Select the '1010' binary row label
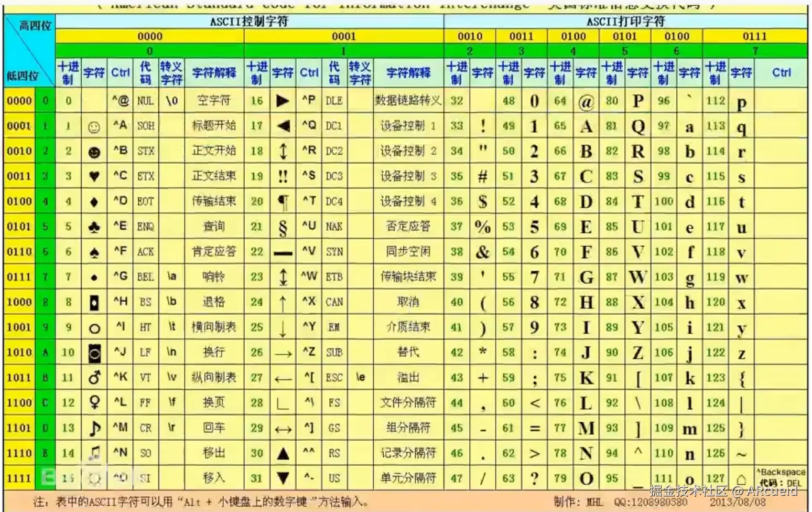812x512 pixels. tap(19, 353)
